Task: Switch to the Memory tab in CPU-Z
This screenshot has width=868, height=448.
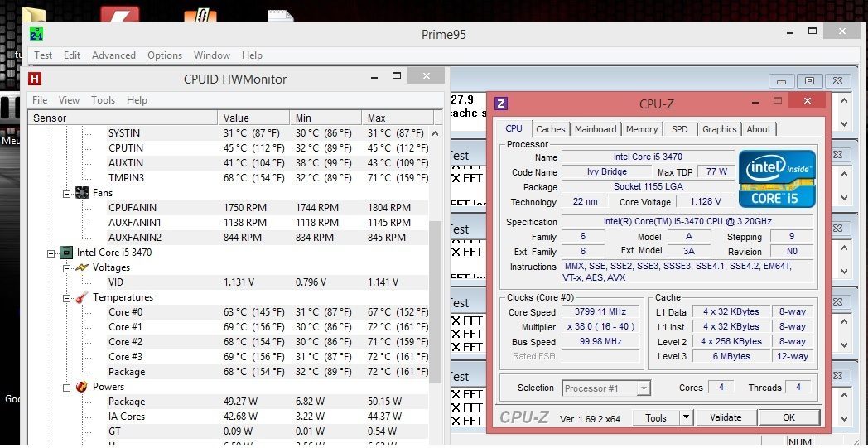Action: tap(642, 129)
